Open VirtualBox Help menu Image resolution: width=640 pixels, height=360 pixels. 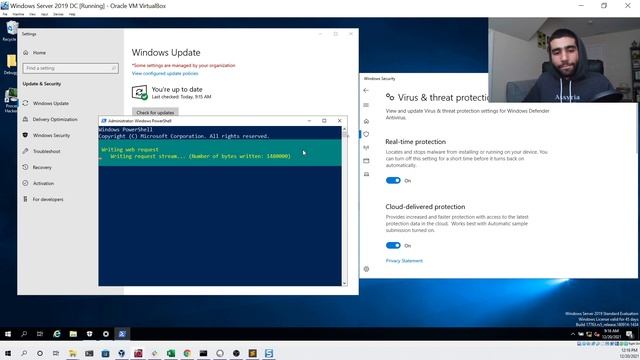coord(72,14)
